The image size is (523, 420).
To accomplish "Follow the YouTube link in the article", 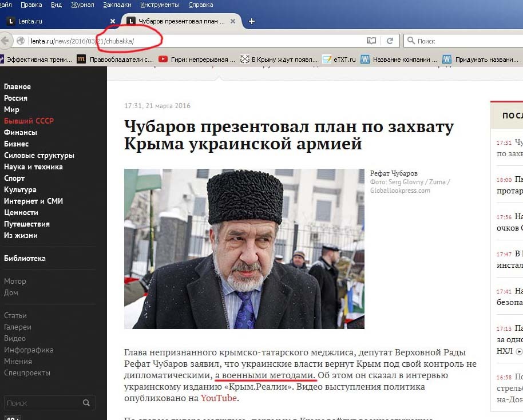I will coord(218,398).
